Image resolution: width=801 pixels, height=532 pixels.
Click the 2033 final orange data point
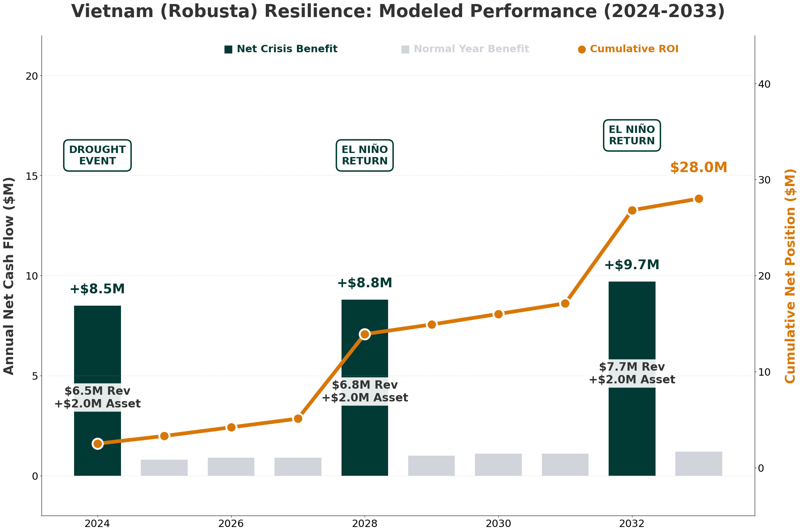click(698, 199)
